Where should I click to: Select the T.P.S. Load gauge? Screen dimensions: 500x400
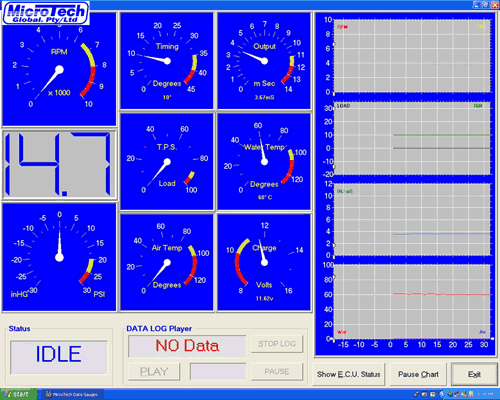coord(167,162)
